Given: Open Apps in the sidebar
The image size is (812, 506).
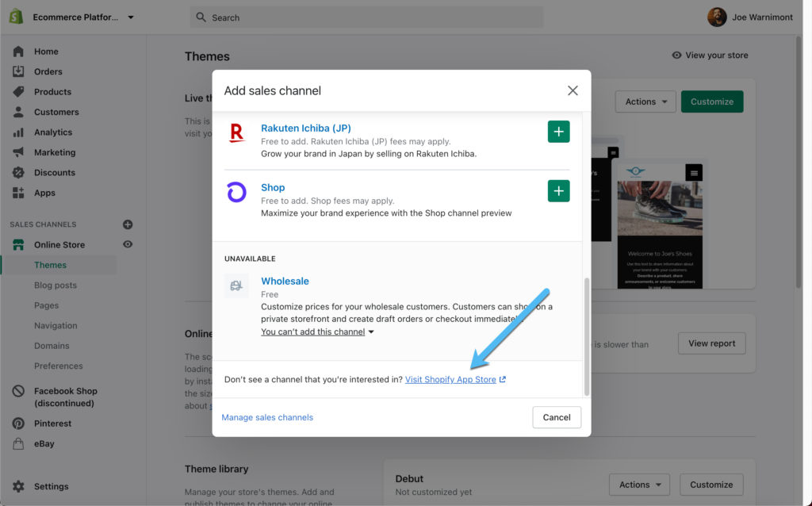Looking at the screenshot, I should [44, 193].
